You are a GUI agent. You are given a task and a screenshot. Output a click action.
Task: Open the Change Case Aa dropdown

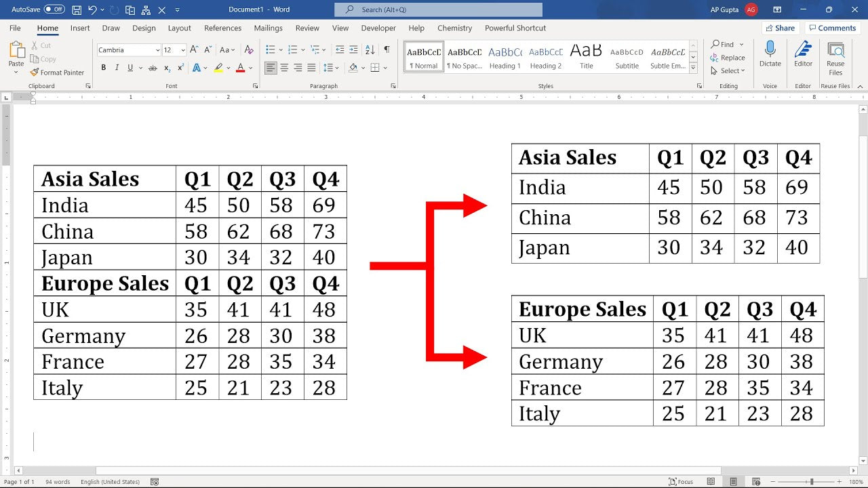click(x=227, y=49)
